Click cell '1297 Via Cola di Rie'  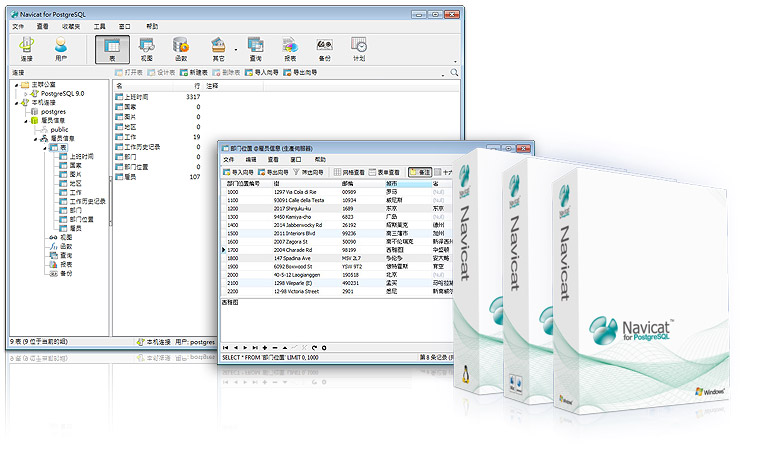[295, 192]
